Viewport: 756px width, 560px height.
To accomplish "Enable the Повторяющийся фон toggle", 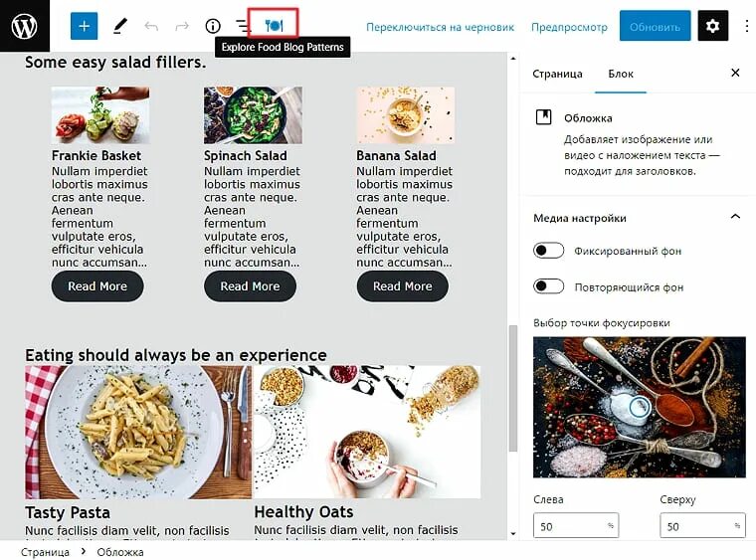I will coord(548,286).
